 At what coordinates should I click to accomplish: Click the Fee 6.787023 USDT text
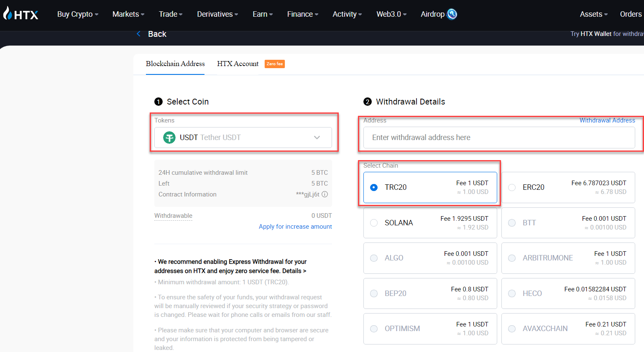(599, 183)
